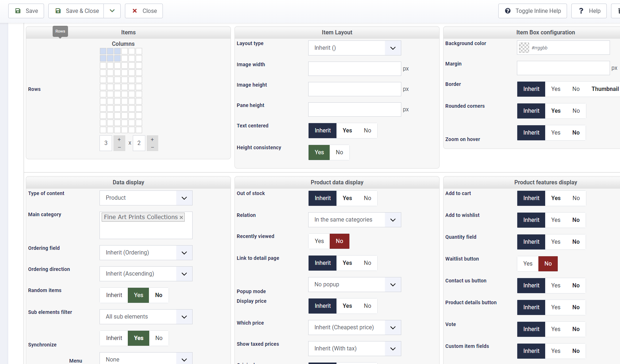Open the Background color swatch picker
The image size is (620, 364).
(524, 48)
